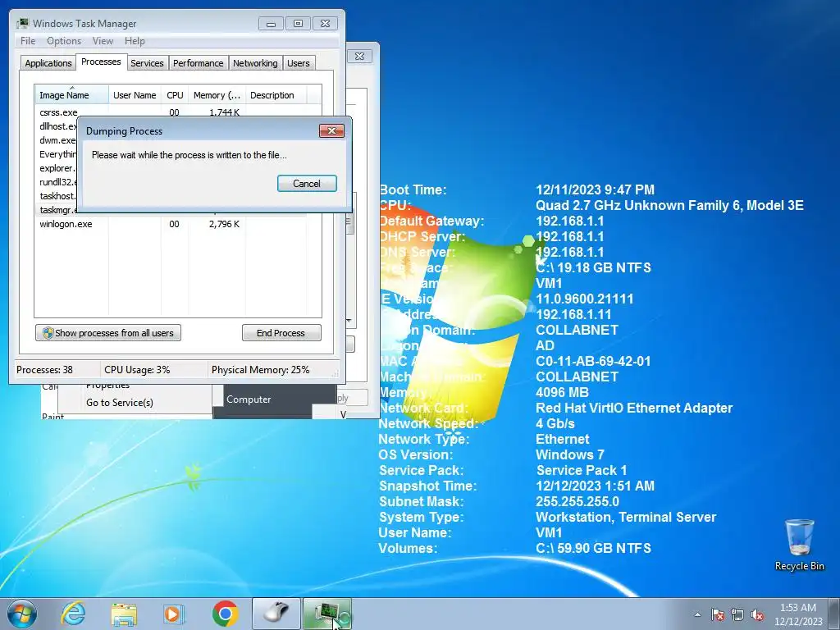The height and width of the screenshot is (630, 840).
Task: Open the Options menu
Action: 64,41
